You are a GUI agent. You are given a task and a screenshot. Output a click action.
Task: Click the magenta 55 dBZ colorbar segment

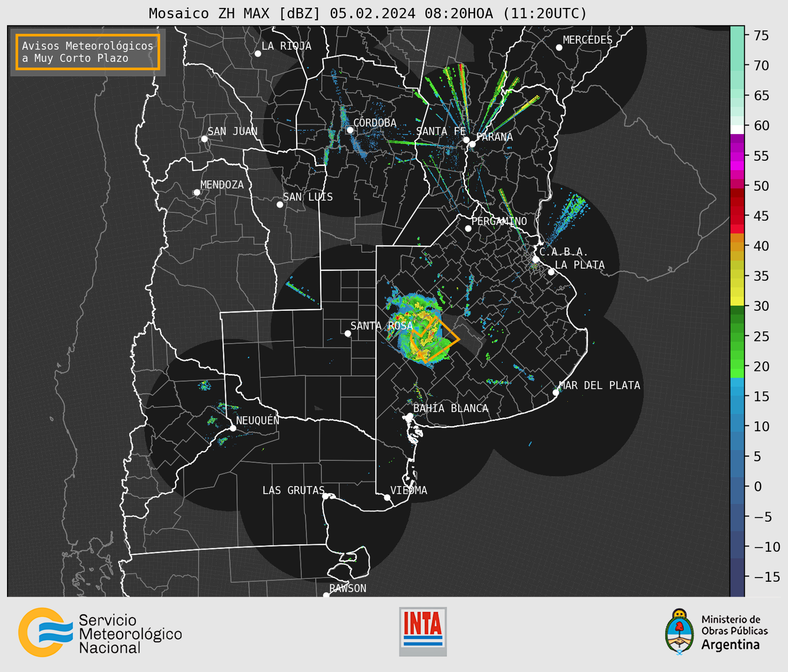[x=737, y=156]
